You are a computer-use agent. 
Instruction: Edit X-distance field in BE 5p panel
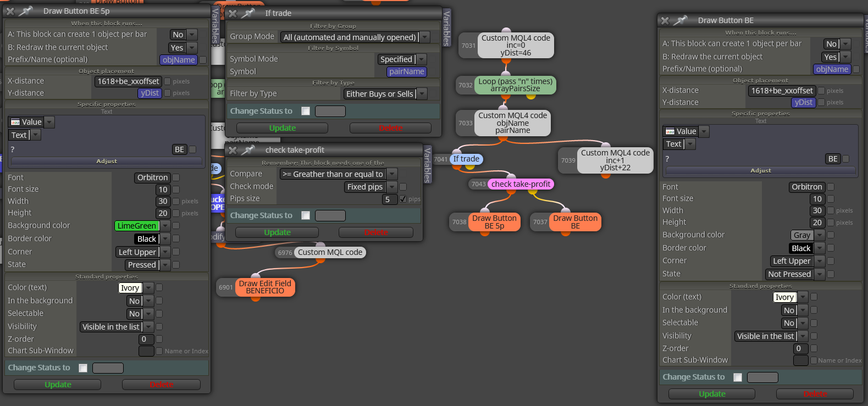point(129,81)
